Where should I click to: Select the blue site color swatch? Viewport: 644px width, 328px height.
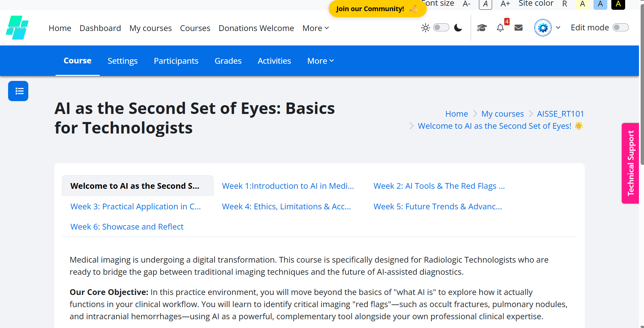pos(600,4)
